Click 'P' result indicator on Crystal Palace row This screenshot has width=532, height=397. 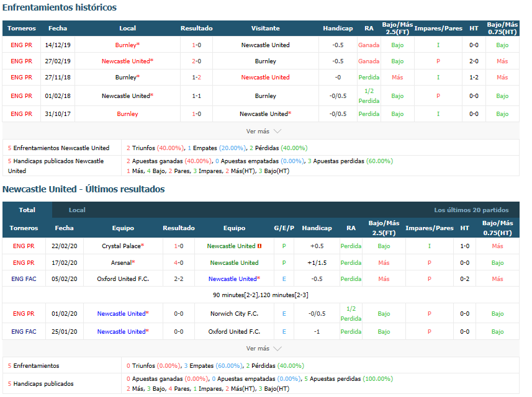[x=284, y=246]
